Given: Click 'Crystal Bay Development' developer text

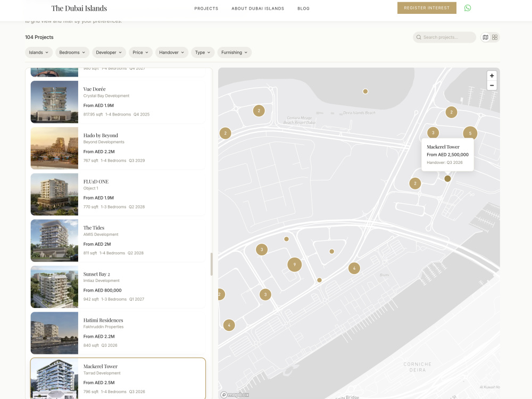Looking at the screenshot, I should coord(106,96).
